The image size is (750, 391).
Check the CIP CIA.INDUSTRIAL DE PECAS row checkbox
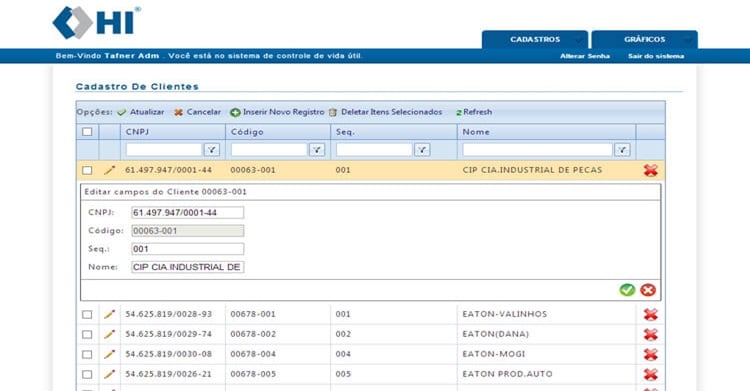point(87,170)
